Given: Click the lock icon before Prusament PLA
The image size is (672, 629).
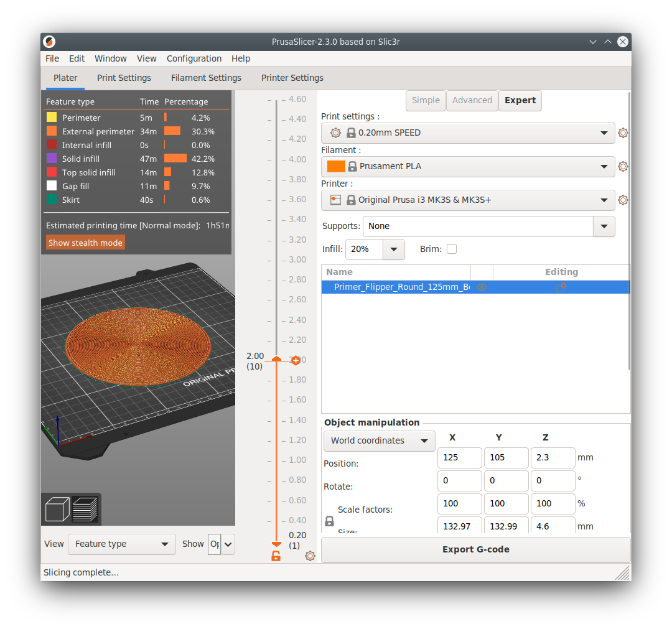Looking at the screenshot, I should pyautogui.click(x=352, y=166).
